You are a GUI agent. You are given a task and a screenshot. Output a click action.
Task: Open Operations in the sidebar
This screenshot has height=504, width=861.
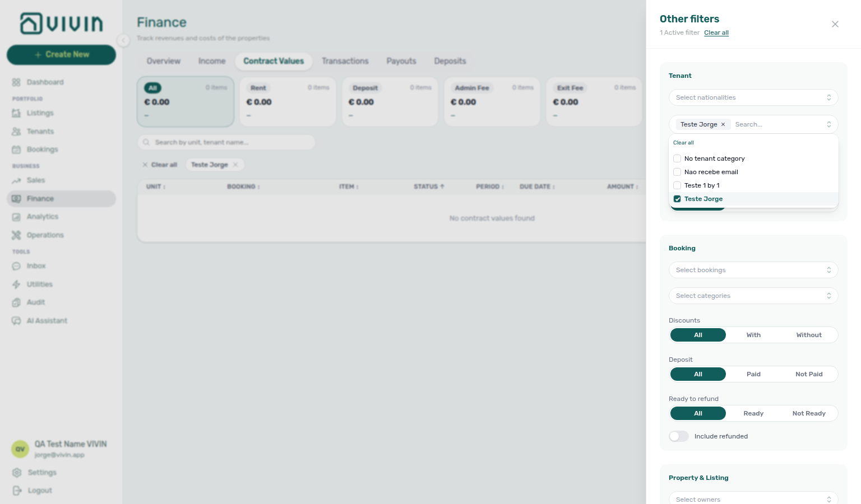(x=61, y=235)
